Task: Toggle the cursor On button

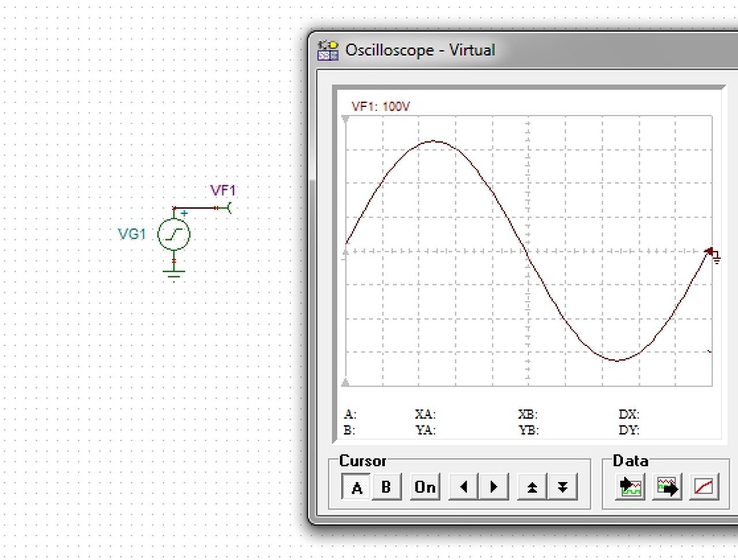Action: point(425,487)
